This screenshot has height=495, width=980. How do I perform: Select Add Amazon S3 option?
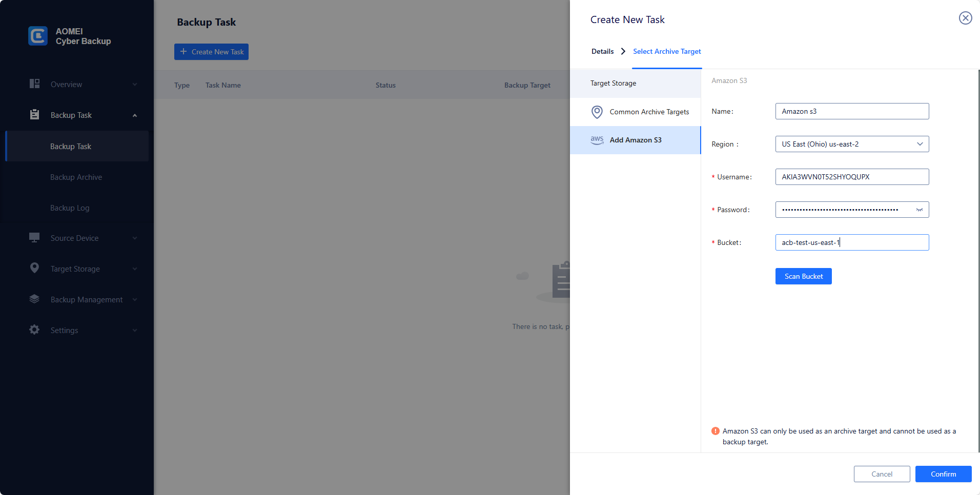coord(636,140)
